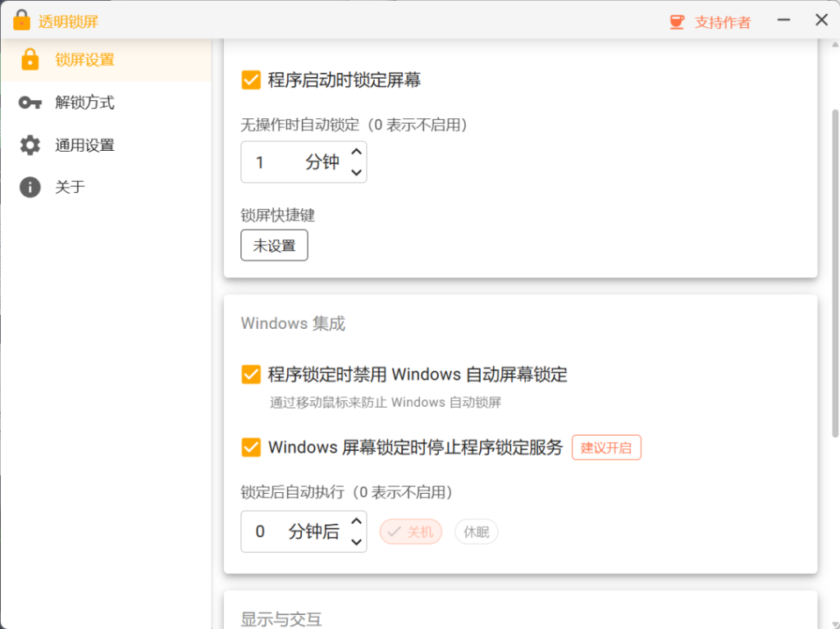Click inside the minutes input showing 1

(271, 162)
